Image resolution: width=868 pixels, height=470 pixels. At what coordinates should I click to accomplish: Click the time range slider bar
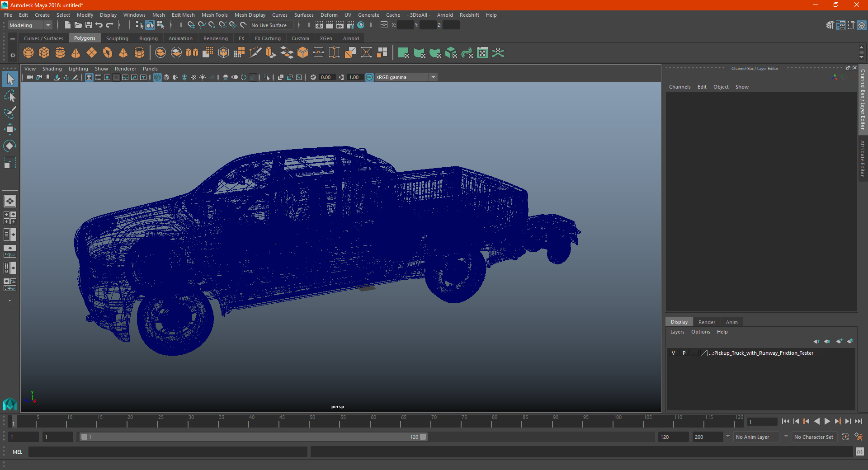[253, 437]
